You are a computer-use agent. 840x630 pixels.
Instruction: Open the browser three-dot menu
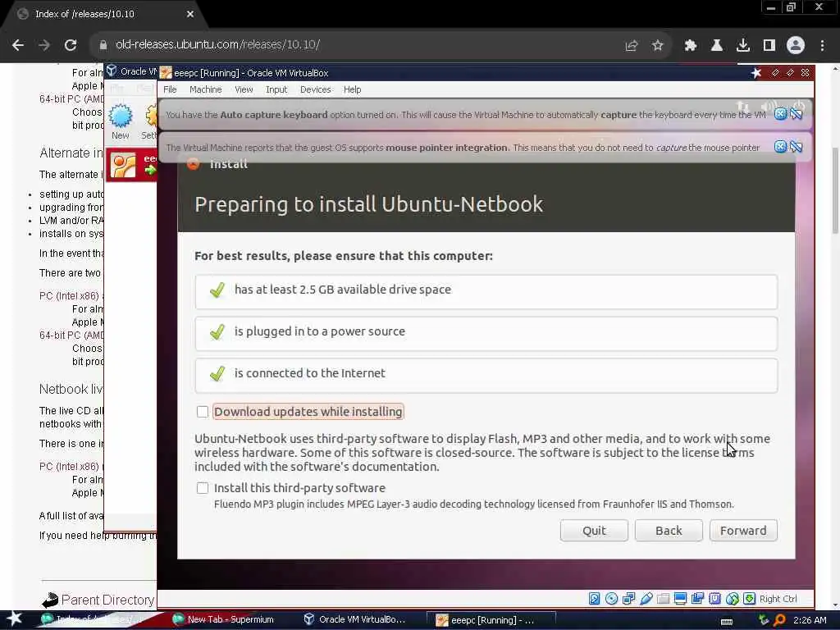tap(822, 46)
